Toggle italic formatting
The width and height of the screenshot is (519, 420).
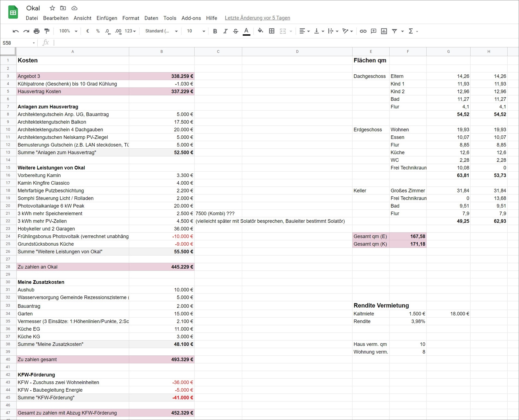225,31
